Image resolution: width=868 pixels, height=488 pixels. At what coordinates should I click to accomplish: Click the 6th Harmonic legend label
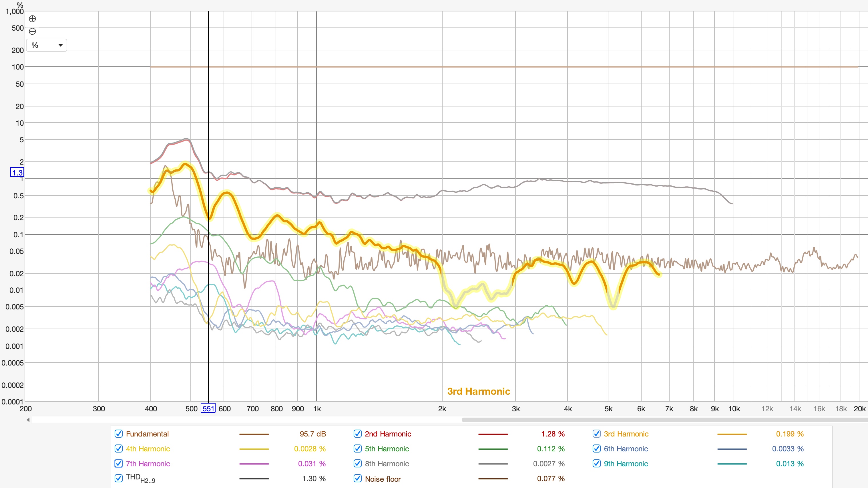(626, 449)
